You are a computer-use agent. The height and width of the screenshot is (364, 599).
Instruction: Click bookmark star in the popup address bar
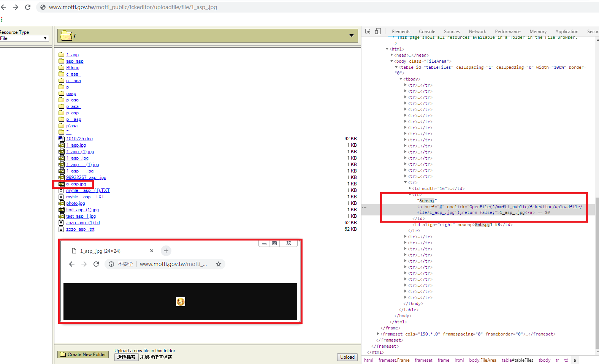219,264
